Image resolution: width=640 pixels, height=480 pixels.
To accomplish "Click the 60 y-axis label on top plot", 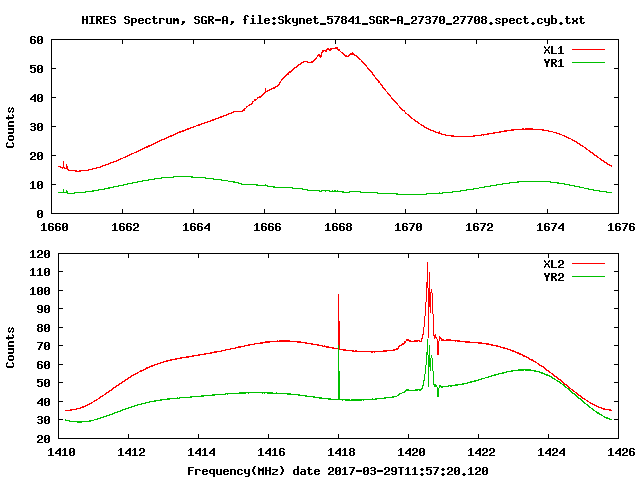I will [x=36, y=40].
